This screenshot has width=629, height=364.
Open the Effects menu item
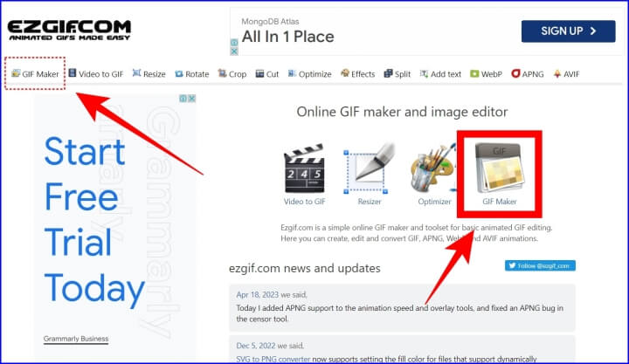pyautogui.click(x=357, y=74)
